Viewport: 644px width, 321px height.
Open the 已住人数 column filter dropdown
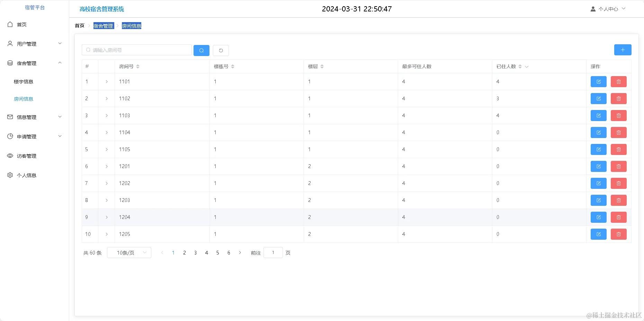(527, 67)
